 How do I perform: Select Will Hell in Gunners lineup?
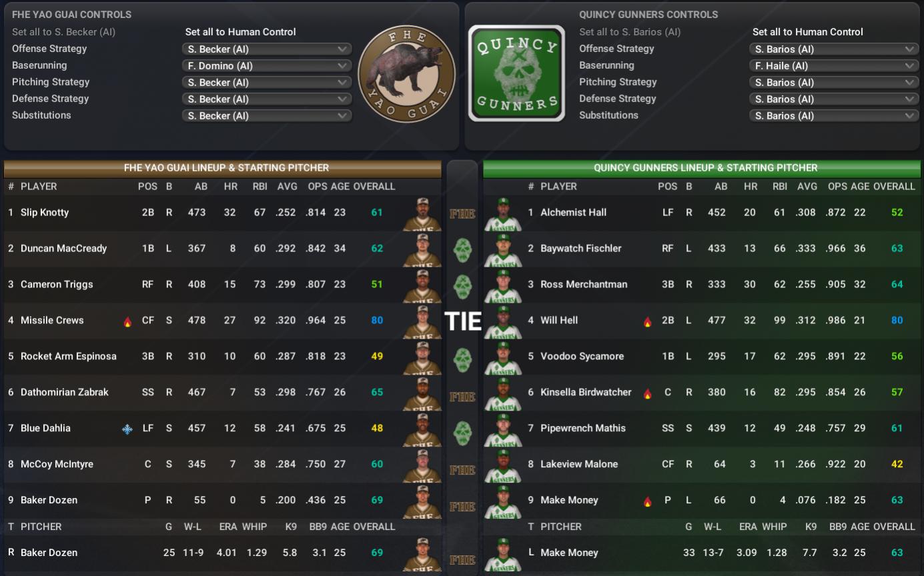[x=559, y=321]
